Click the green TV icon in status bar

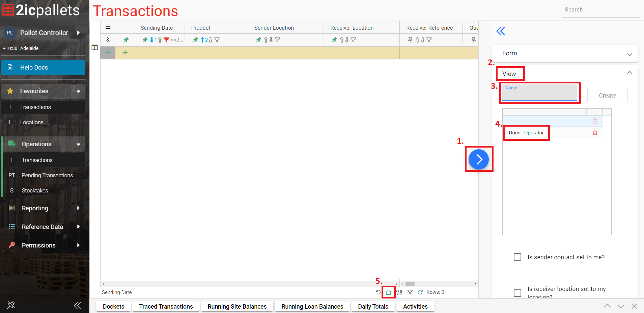pyautogui.click(x=388, y=292)
